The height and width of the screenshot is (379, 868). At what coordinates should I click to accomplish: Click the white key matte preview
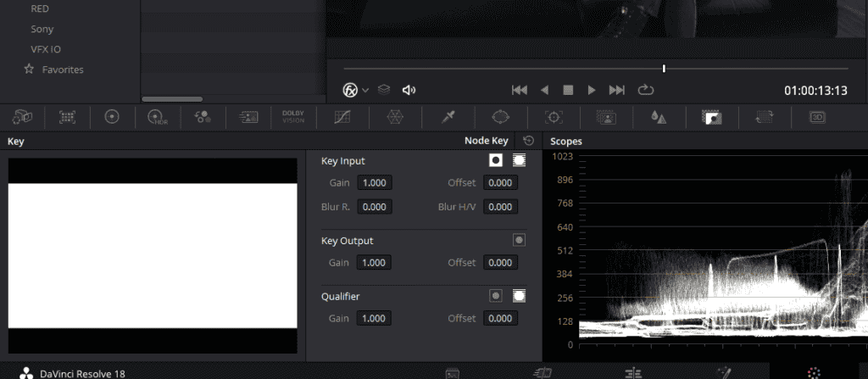click(x=153, y=255)
